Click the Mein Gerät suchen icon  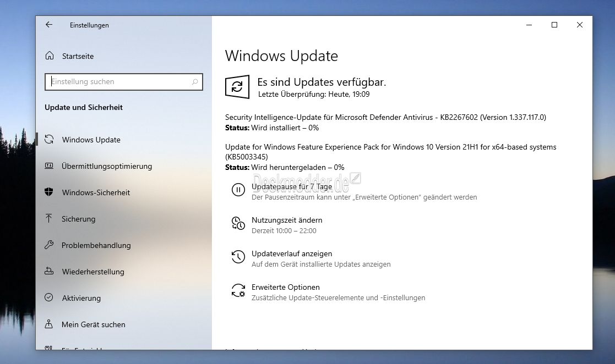(x=48, y=324)
